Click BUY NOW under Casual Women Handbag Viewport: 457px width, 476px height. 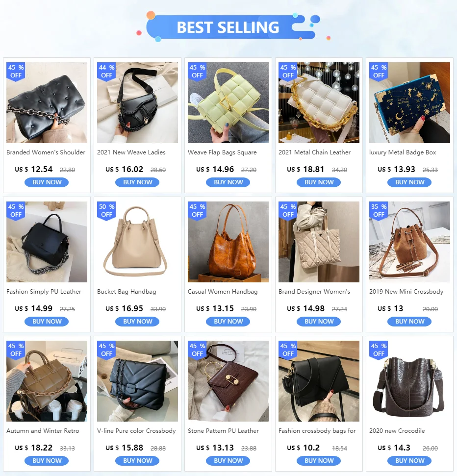point(228,322)
